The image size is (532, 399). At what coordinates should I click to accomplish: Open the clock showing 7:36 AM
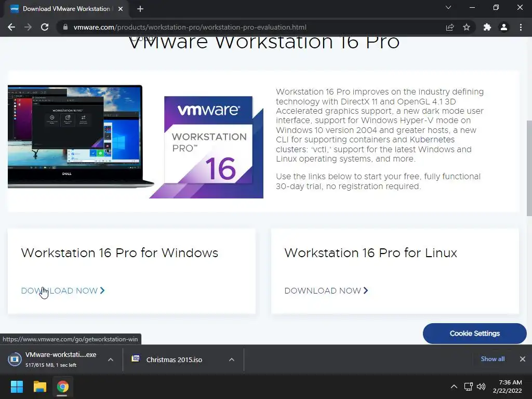(x=507, y=387)
